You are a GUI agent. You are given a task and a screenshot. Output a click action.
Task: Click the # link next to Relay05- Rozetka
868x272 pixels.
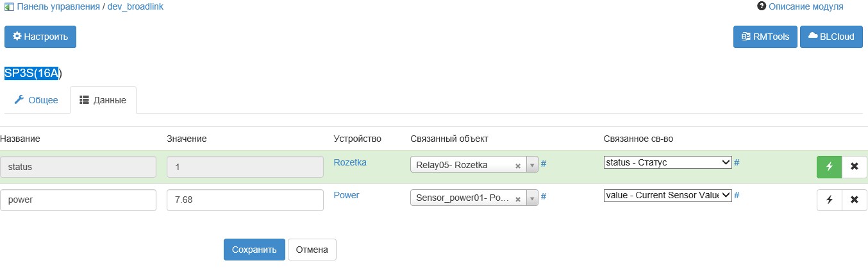pos(544,164)
